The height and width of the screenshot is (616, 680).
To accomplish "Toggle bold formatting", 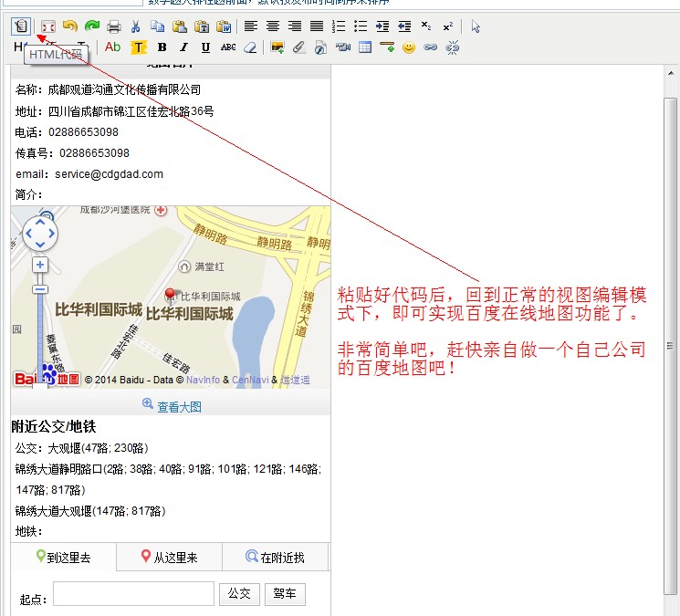I will (x=162, y=47).
